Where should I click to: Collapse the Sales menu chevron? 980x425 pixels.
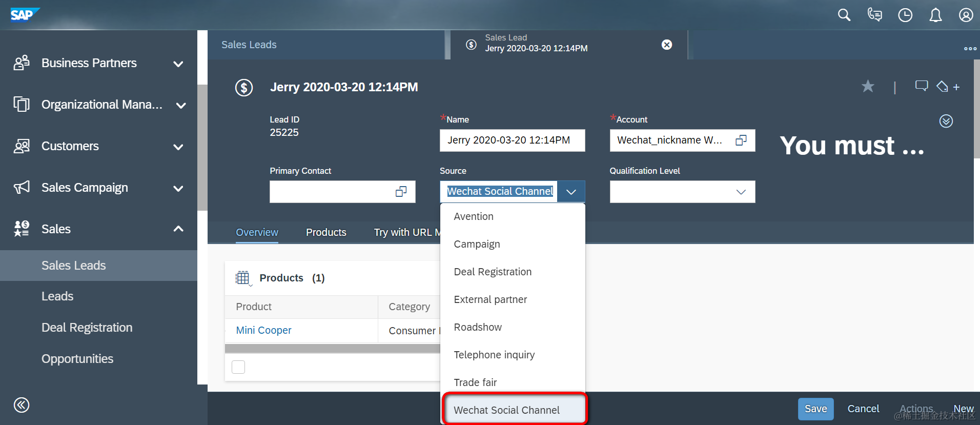click(178, 229)
